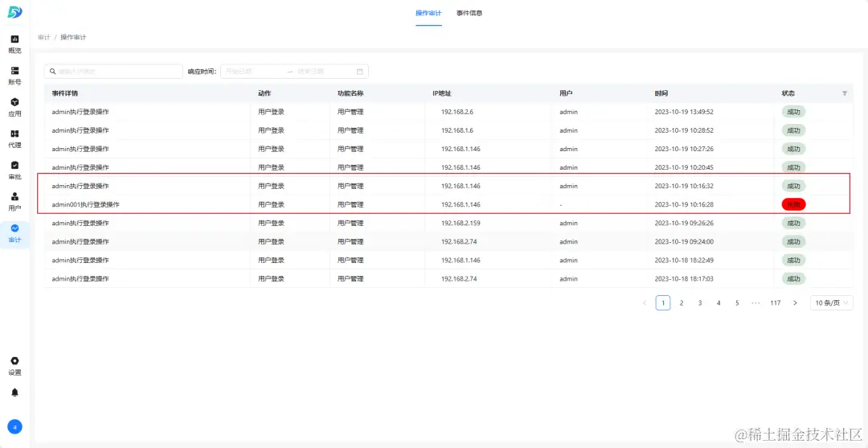Click the notification bell icon
The width and height of the screenshot is (868, 448).
pyautogui.click(x=15, y=392)
